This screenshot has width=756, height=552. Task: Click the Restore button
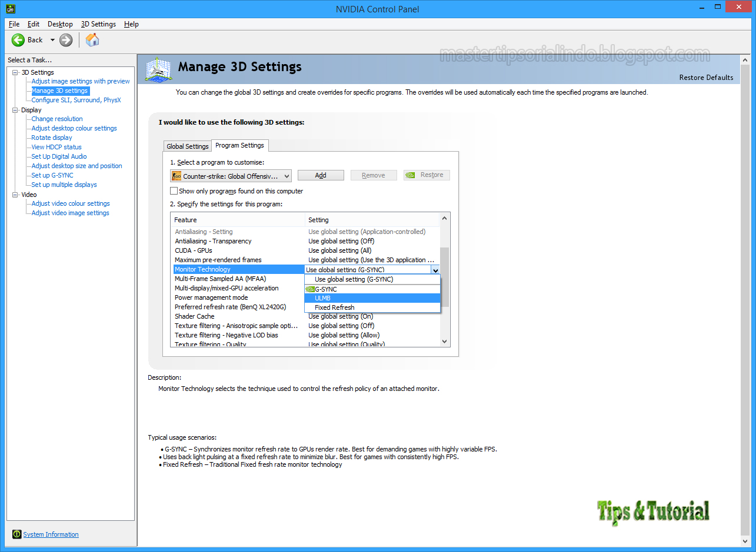[x=427, y=175]
